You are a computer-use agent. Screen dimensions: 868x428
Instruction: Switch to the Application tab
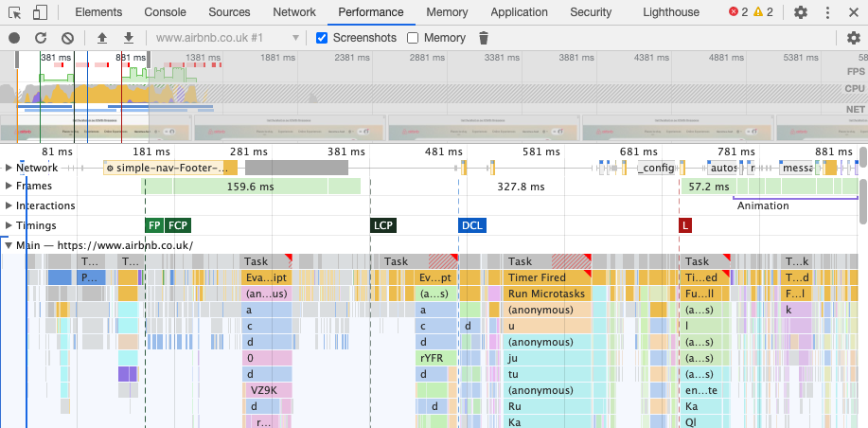point(520,12)
